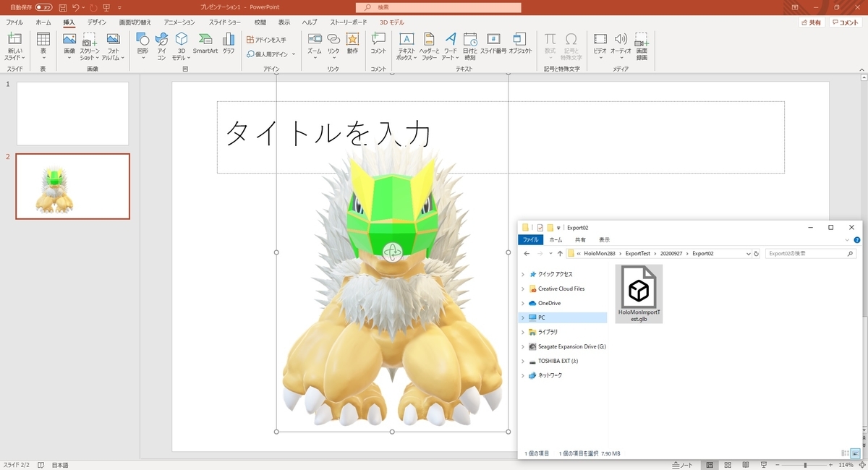The image size is (868, 470).
Task: Click the Explorer refresh button
Action: (x=757, y=254)
